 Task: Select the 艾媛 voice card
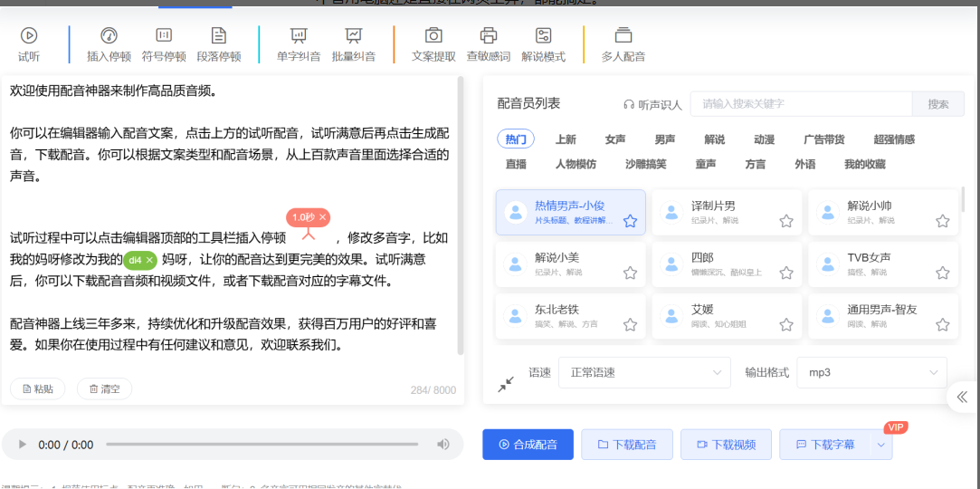(x=727, y=316)
